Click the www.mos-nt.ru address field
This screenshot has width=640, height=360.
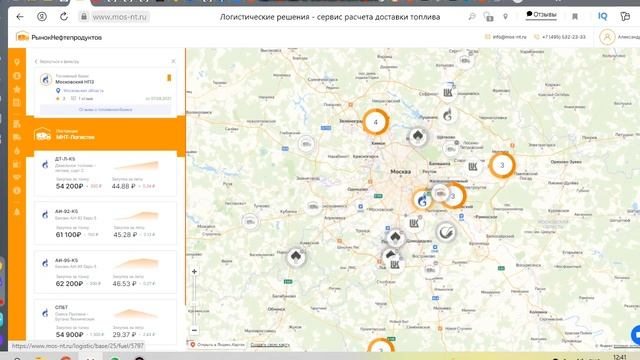coord(119,17)
